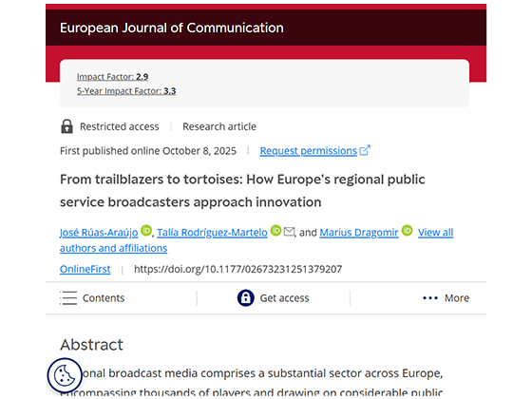Select Get access
The width and height of the screenshot is (532, 399).
[x=274, y=298]
